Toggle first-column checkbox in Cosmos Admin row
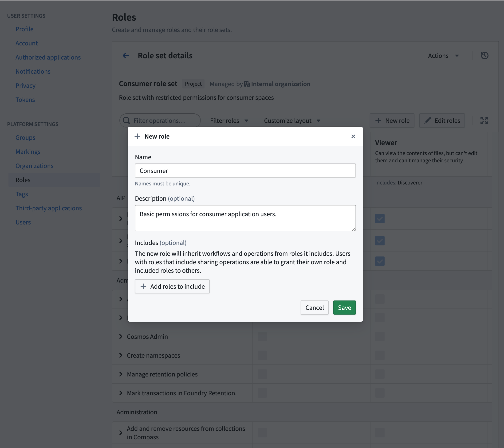Screen dimensions: 504x448 262,336
